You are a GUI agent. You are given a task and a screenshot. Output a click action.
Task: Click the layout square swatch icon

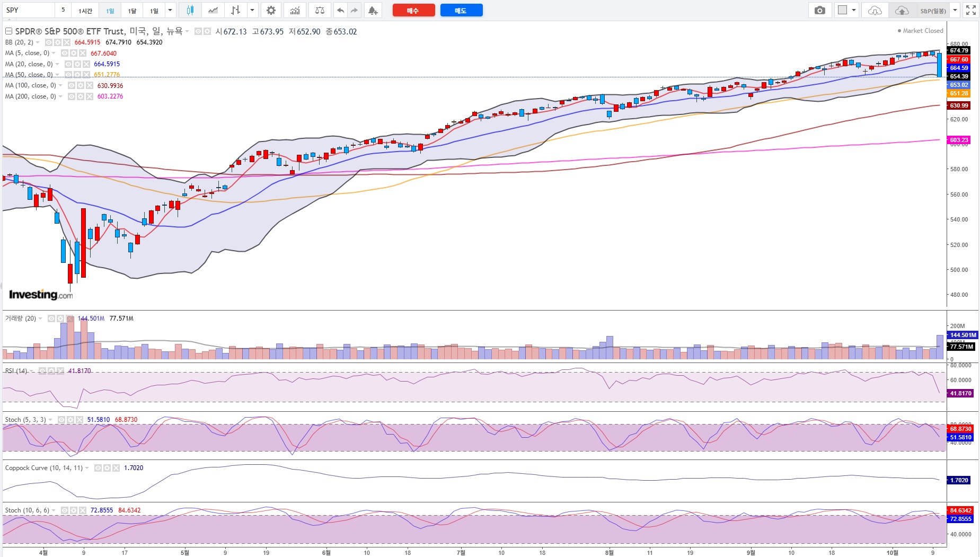pyautogui.click(x=842, y=10)
